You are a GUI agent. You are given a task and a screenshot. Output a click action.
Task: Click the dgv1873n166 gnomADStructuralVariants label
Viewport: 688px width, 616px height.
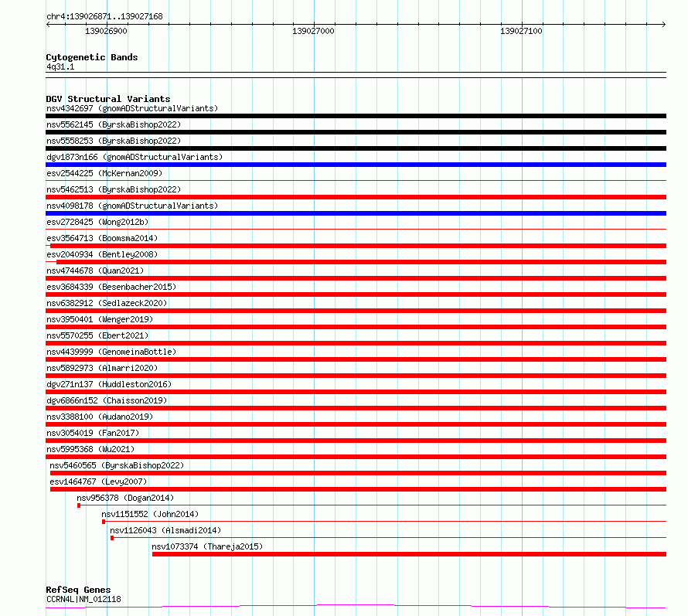pos(135,157)
